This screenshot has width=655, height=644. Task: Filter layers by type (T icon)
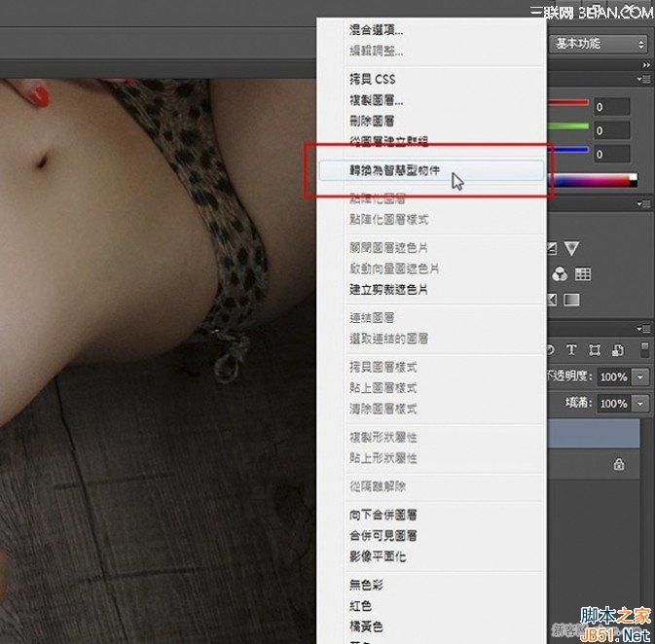pos(571,350)
